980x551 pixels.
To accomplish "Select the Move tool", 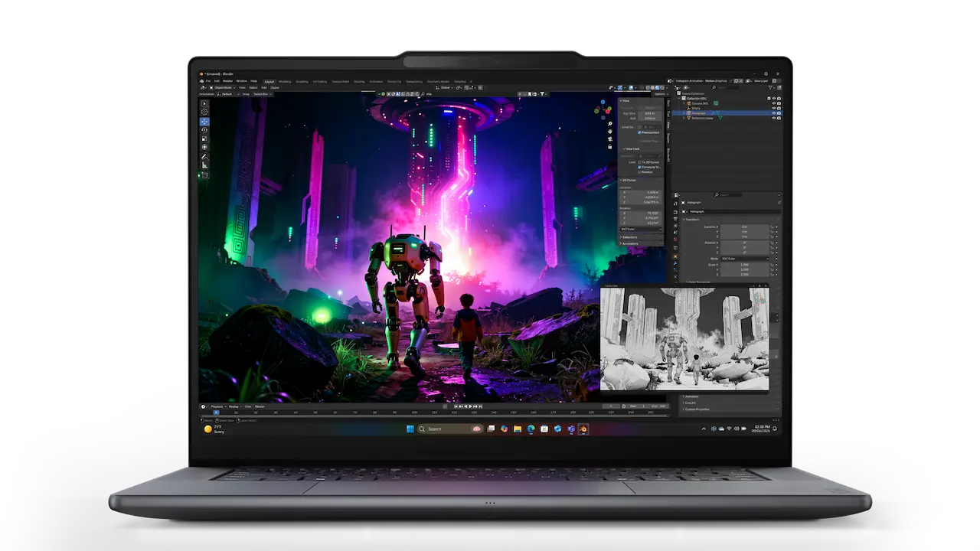I will (204, 122).
